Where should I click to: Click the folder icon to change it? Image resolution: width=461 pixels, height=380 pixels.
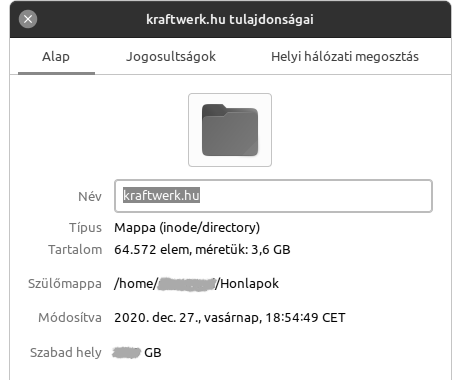(230, 130)
